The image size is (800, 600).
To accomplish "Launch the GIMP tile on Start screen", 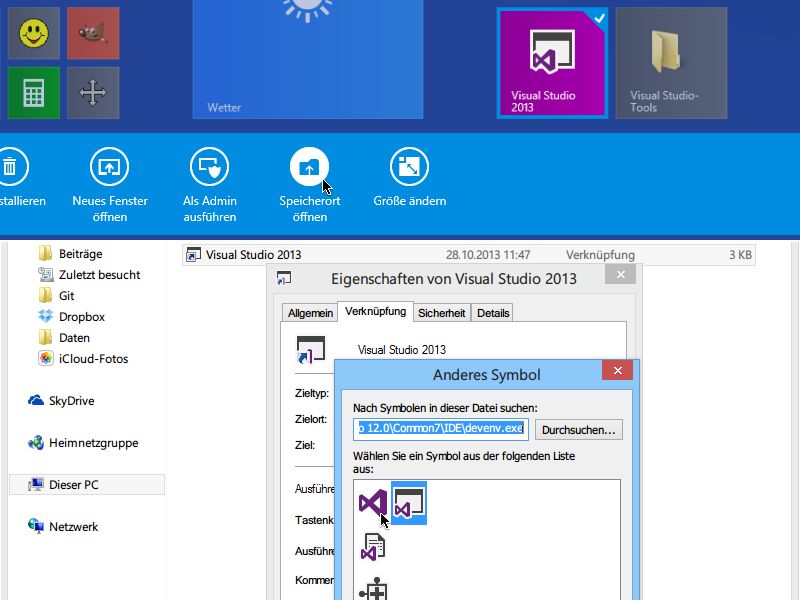I will pos(93,33).
